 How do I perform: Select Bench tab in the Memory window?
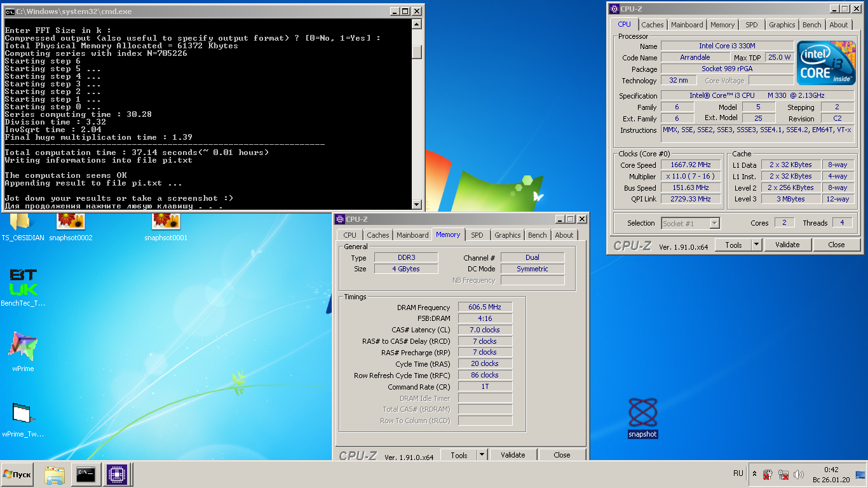click(538, 235)
